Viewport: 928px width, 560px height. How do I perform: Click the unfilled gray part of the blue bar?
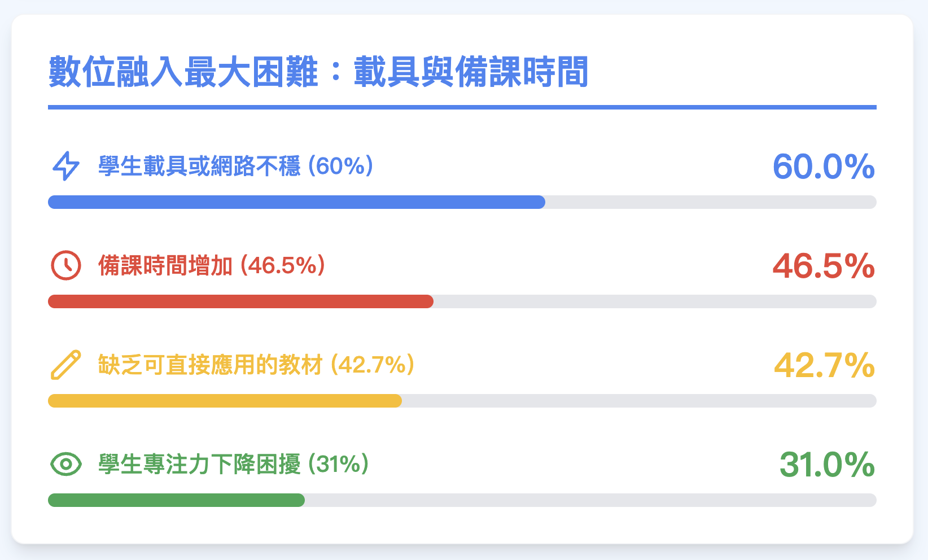click(x=711, y=202)
